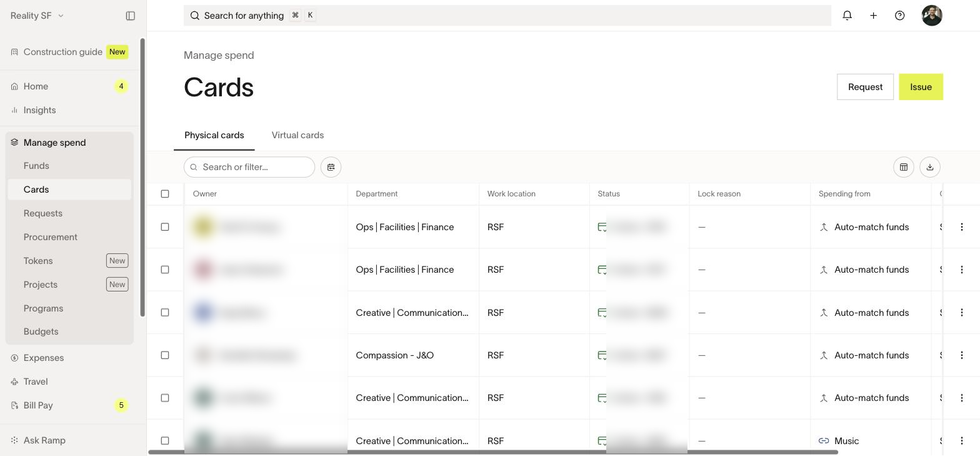Open Ask Ramp assistant
Screen dimensions: 980x456
coord(69,440)
